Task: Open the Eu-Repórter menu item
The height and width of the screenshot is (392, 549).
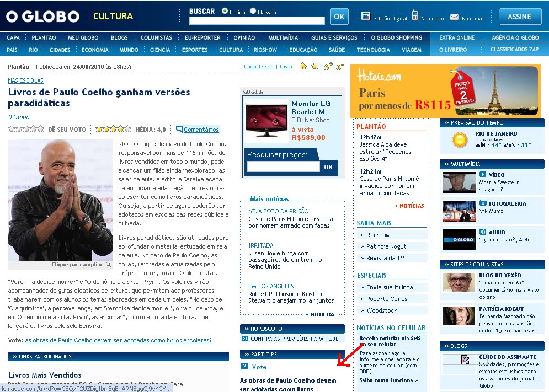Action: (x=202, y=38)
